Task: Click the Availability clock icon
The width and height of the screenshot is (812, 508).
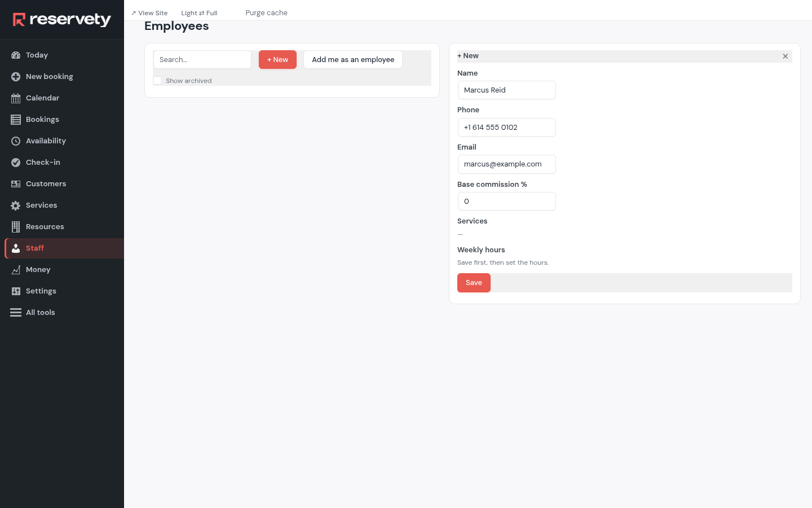Action: click(x=16, y=141)
